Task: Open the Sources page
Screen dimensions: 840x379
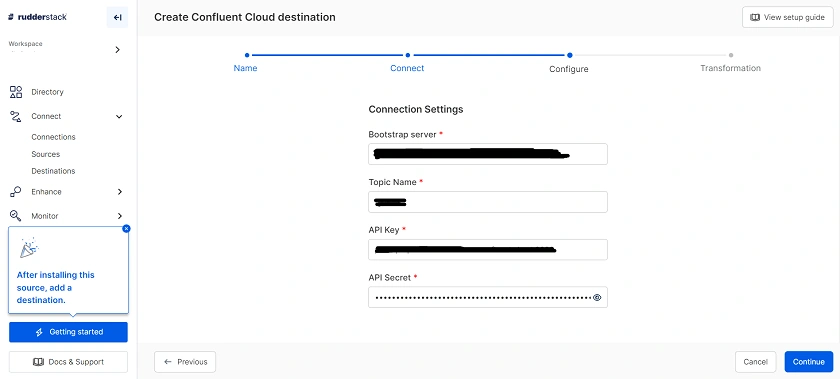Action: (x=46, y=154)
